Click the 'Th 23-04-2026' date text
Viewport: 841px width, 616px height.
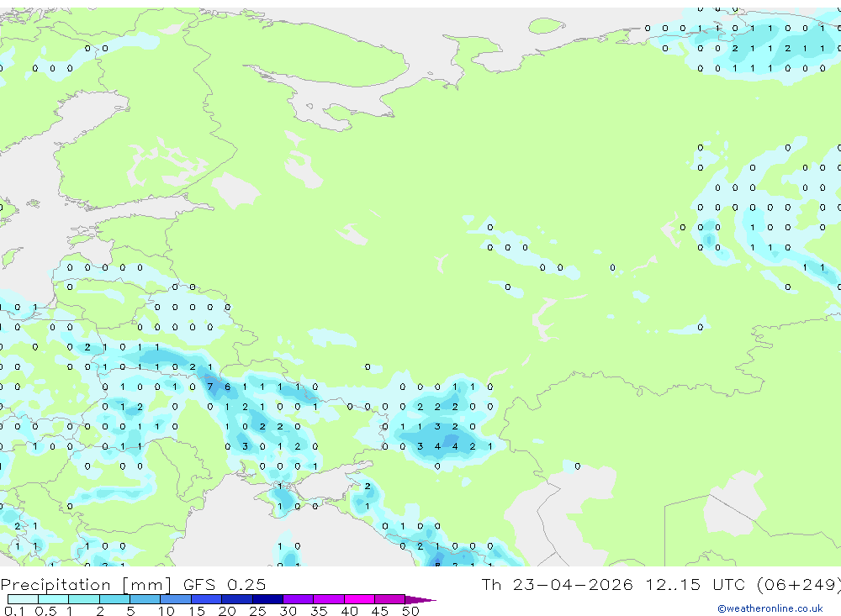tap(557, 584)
